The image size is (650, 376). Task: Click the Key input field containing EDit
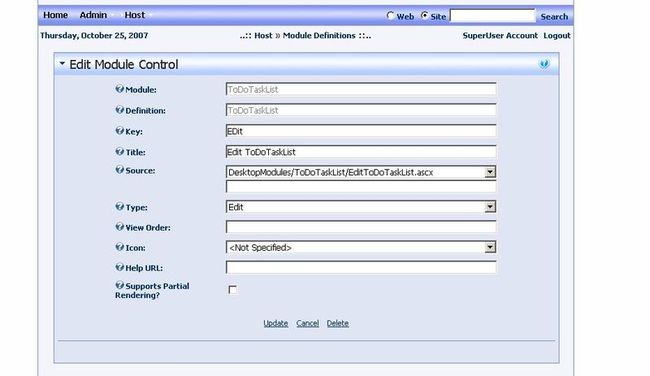click(361, 131)
